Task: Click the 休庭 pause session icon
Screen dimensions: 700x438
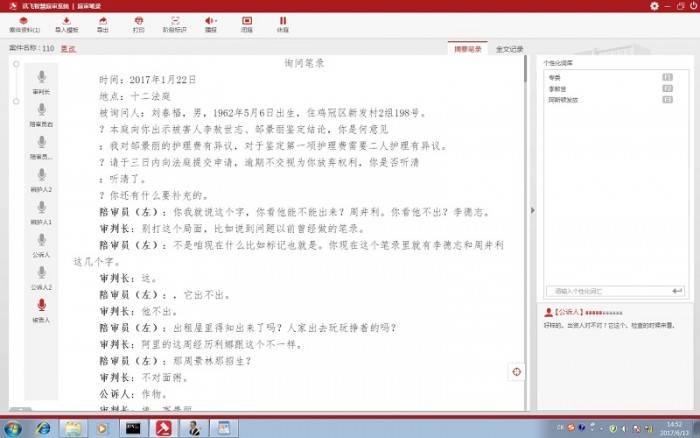Action: coord(283,24)
